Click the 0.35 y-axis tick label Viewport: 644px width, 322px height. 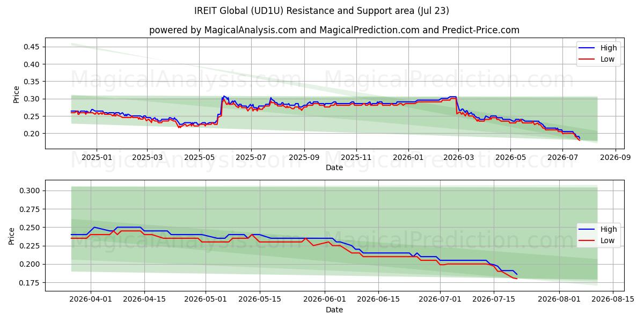pos(32,82)
